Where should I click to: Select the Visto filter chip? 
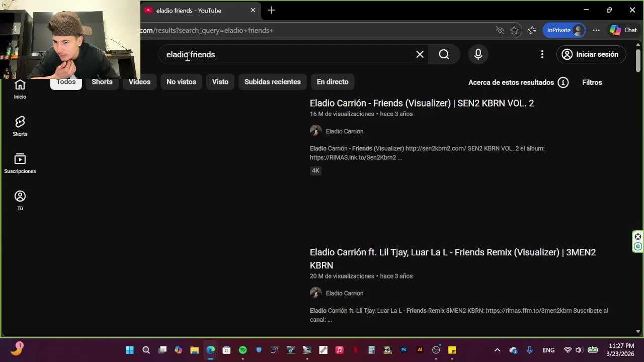(x=220, y=82)
